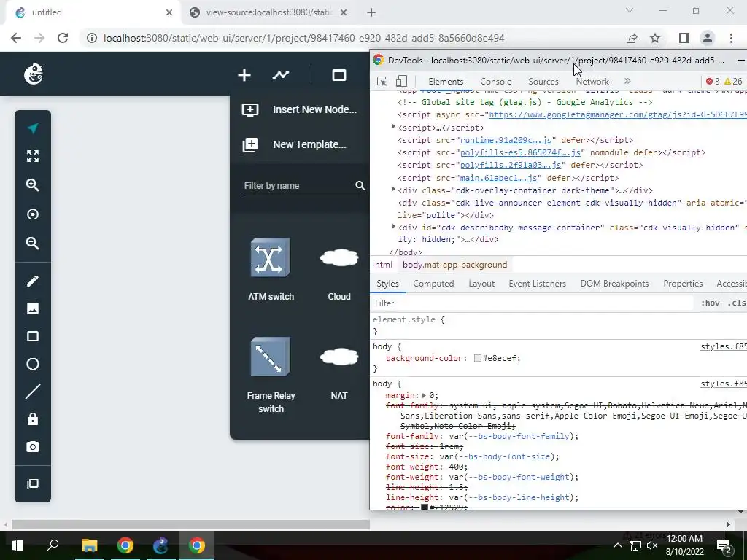Click the layers copy icon at sidebar bottom
The width and height of the screenshot is (747, 560).
(32, 484)
